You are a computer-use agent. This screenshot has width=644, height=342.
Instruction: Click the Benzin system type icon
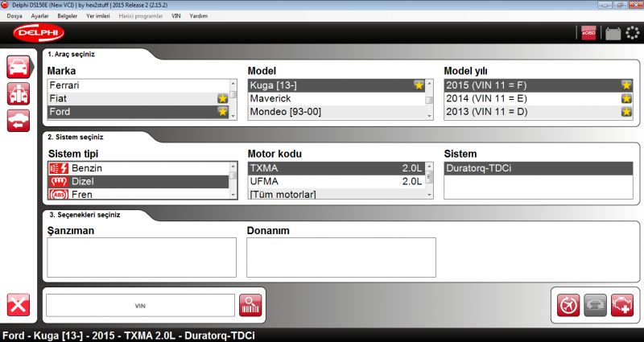tap(58, 168)
